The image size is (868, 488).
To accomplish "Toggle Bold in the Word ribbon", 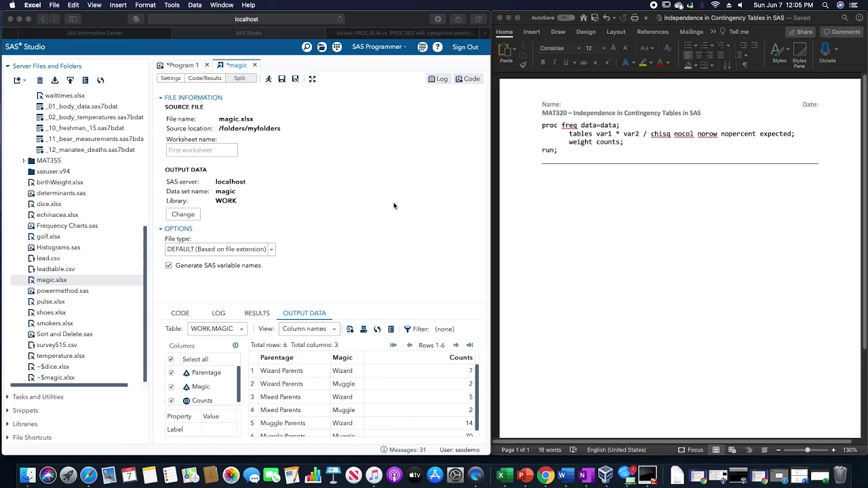I will click(x=542, y=62).
